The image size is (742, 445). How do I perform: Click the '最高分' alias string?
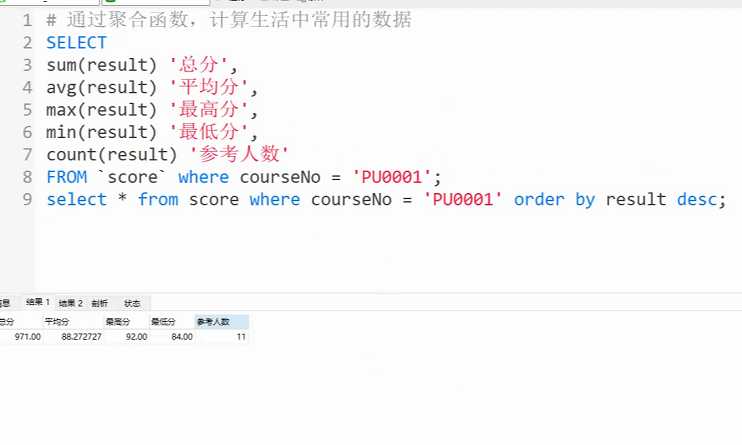pos(209,109)
